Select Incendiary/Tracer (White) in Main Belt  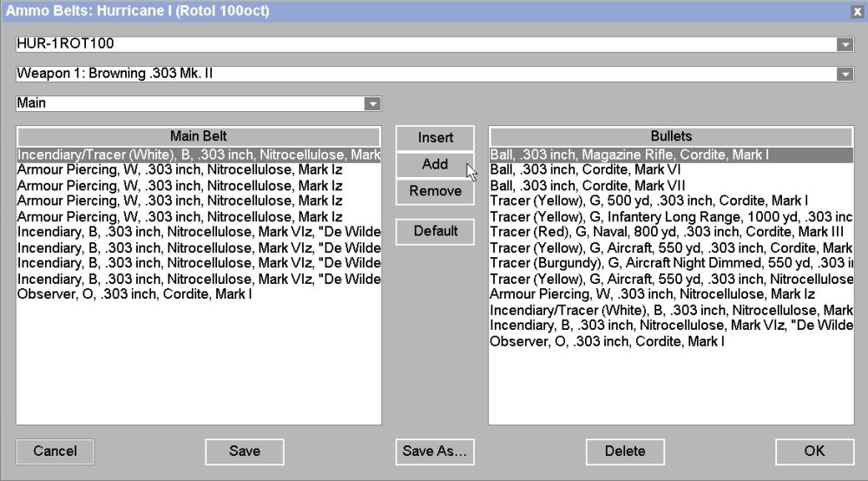pyautogui.click(x=198, y=155)
